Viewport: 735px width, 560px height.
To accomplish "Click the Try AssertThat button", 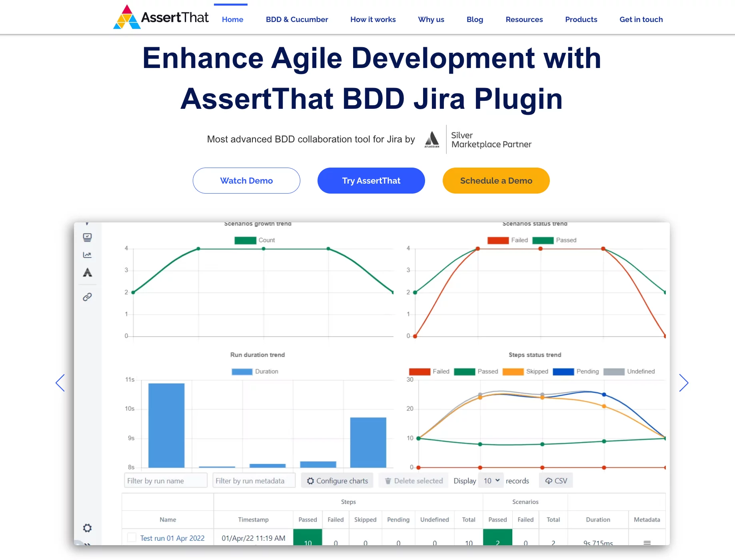I will [x=371, y=181].
